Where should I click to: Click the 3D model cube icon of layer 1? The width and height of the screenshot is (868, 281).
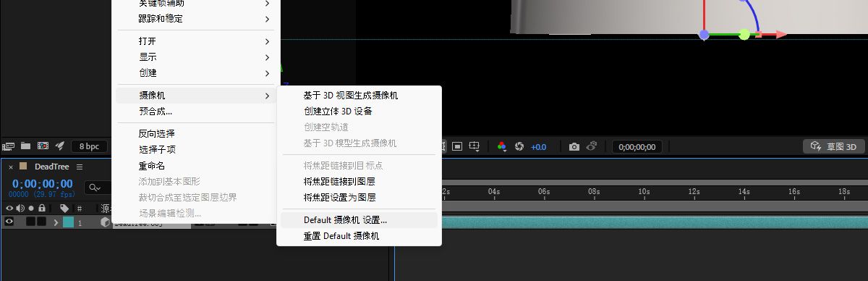[105, 222]
